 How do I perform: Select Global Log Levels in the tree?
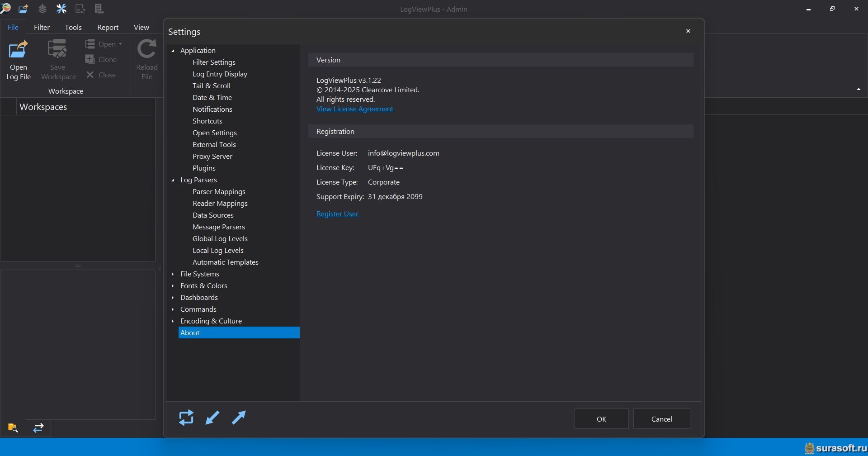pos(220,239)
